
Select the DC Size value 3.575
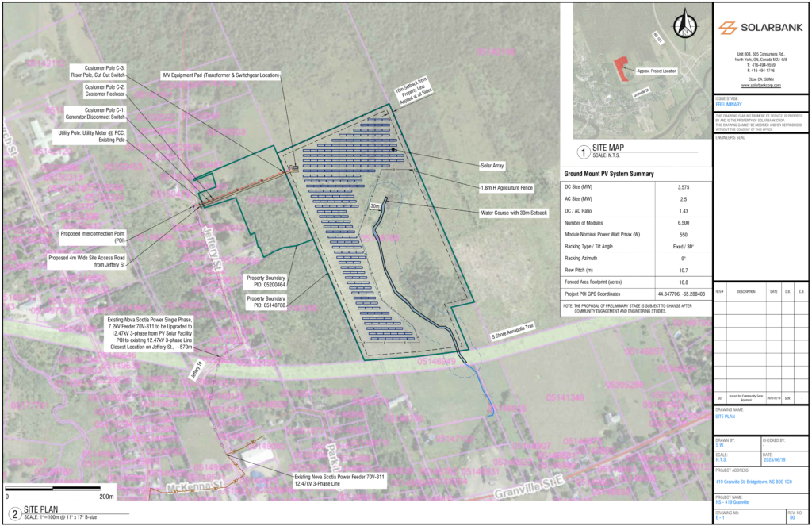pos(683,187)
